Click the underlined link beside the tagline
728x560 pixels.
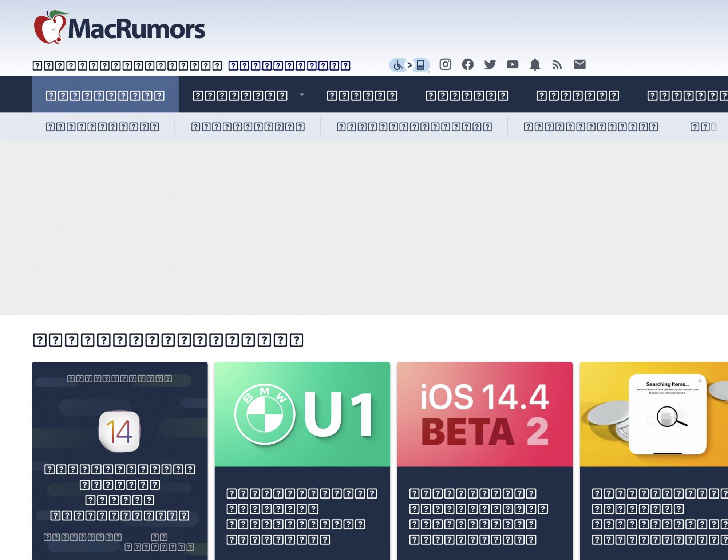coord(289,66)
